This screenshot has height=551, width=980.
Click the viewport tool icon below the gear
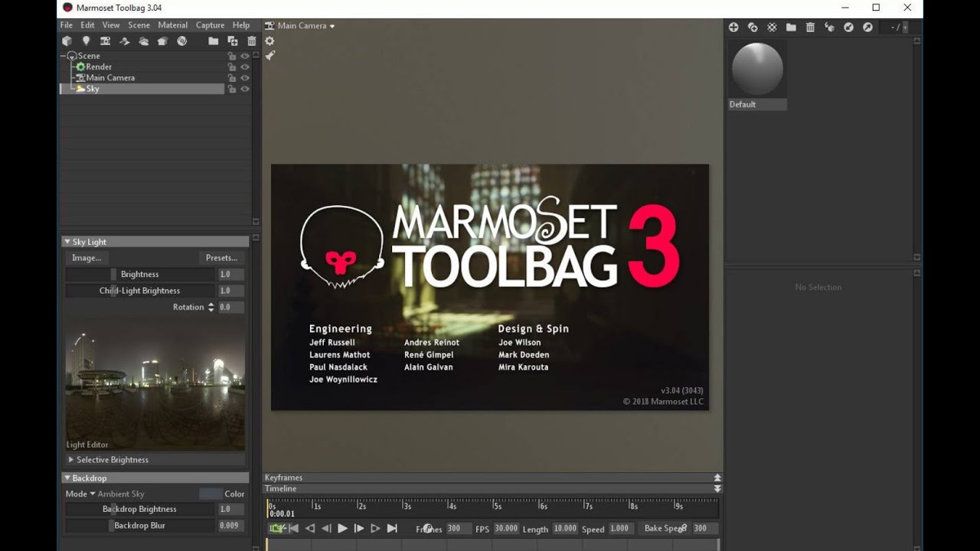pyautogui.click(x=269, y=55)
